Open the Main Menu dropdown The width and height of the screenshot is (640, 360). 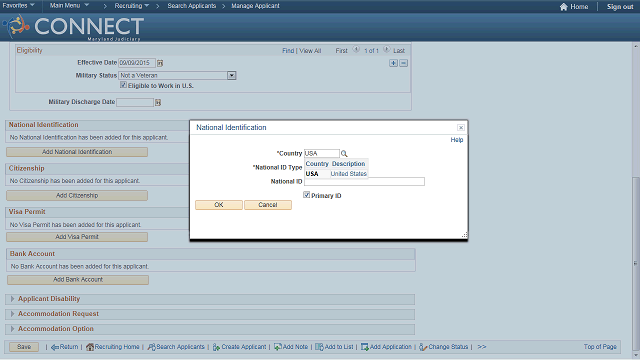[69, 6]
